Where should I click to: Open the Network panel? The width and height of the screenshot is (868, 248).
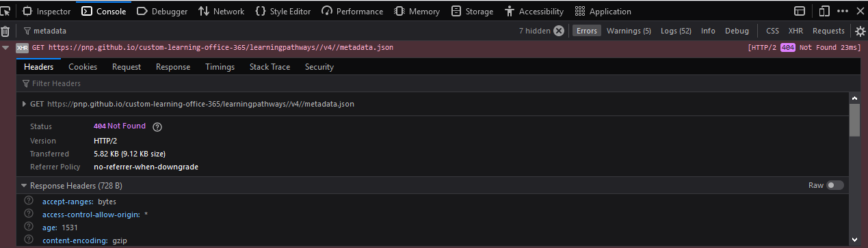(x=221, y=11)
